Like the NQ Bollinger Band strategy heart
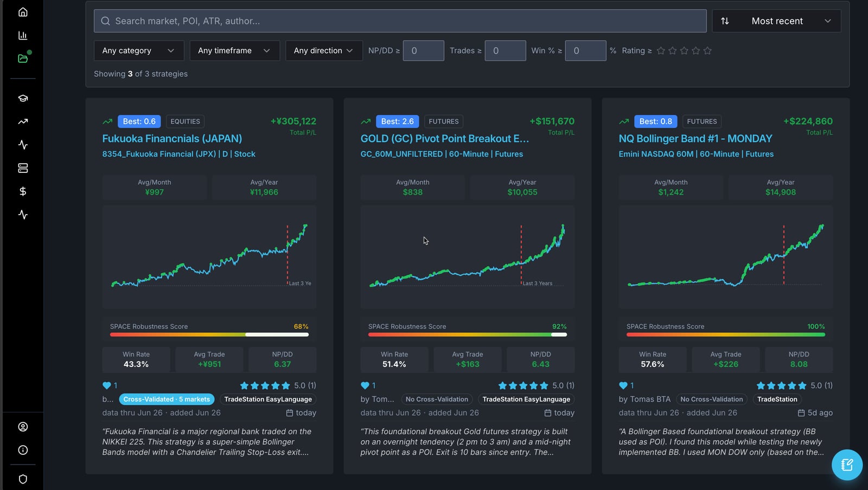 click(623, 385)
